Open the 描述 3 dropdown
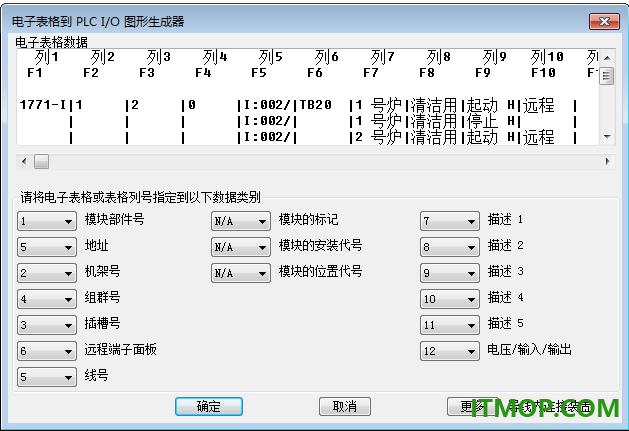 (450, 273)
